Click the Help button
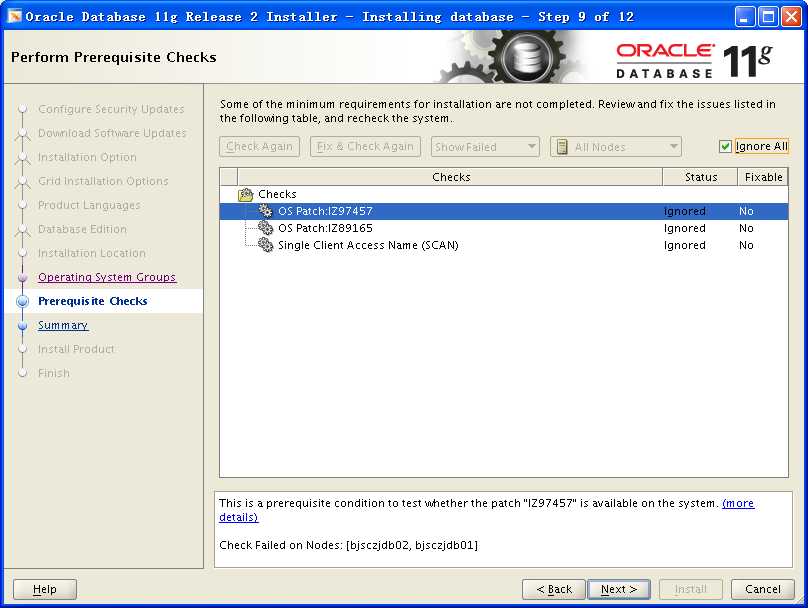This screenshot has height=608, width=808. click(45, 589)
